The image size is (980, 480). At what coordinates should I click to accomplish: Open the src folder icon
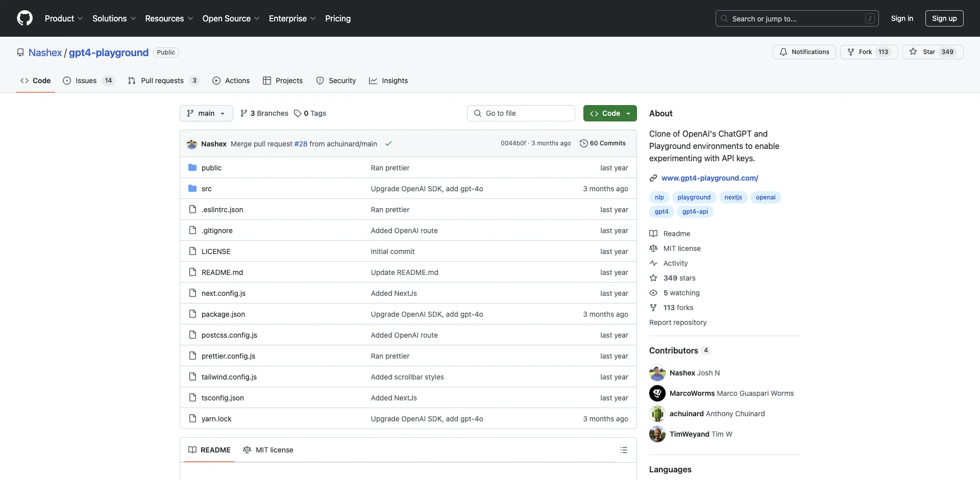coord(192,188)
